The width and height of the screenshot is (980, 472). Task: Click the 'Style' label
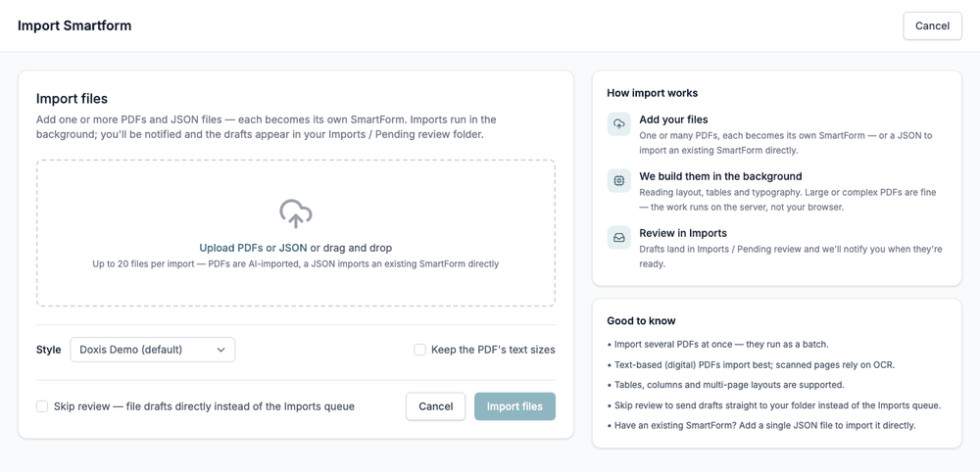pyautogui.click(x=49, y=350)
